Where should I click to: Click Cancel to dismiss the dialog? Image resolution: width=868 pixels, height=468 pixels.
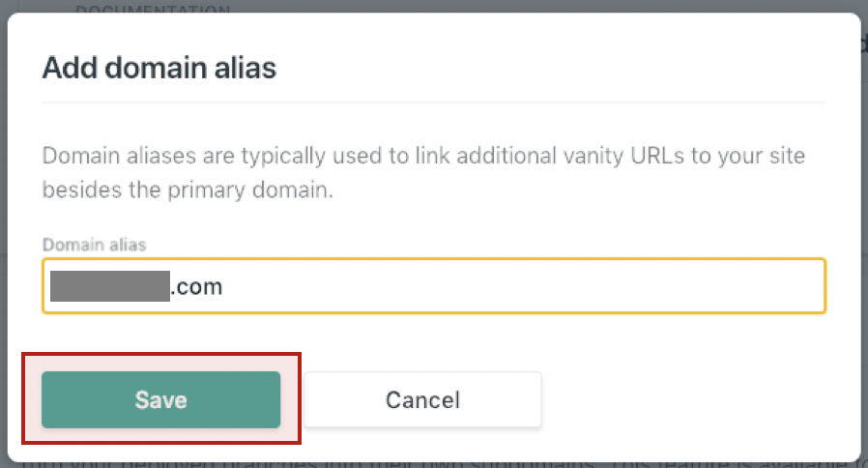coord(422,399)
